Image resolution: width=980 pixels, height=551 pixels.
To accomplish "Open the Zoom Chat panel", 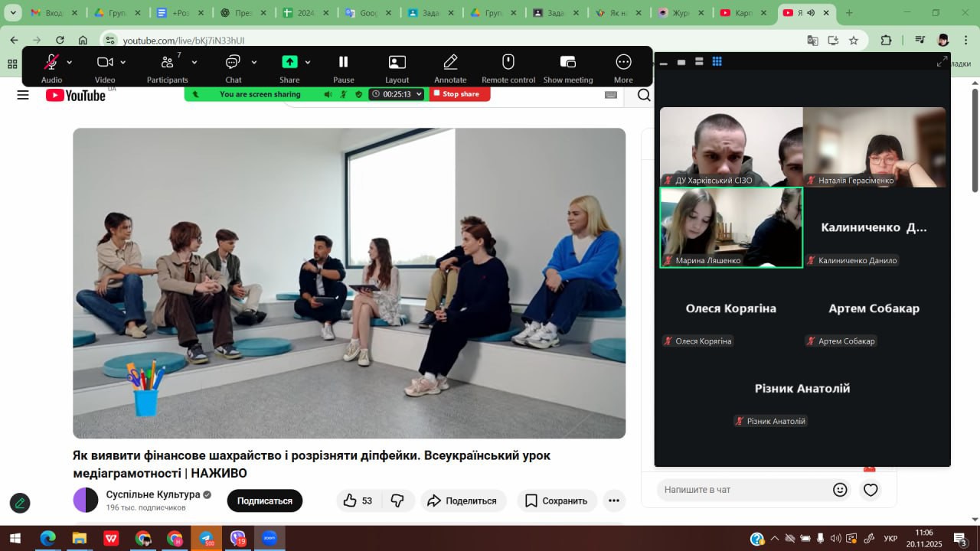I will [x=233, y=63].
